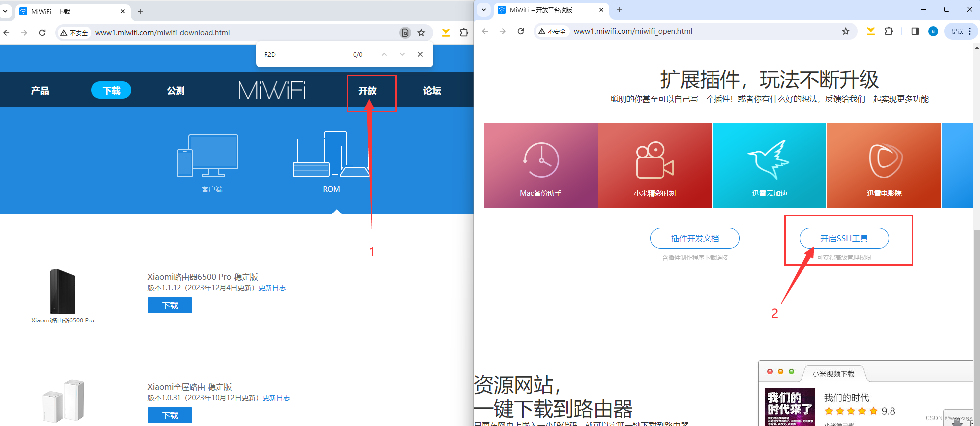Image resolution: width=980 pixels, height=426 pixels.
Task: Open the 公测 navigation item
Action: tap(176, 91)
